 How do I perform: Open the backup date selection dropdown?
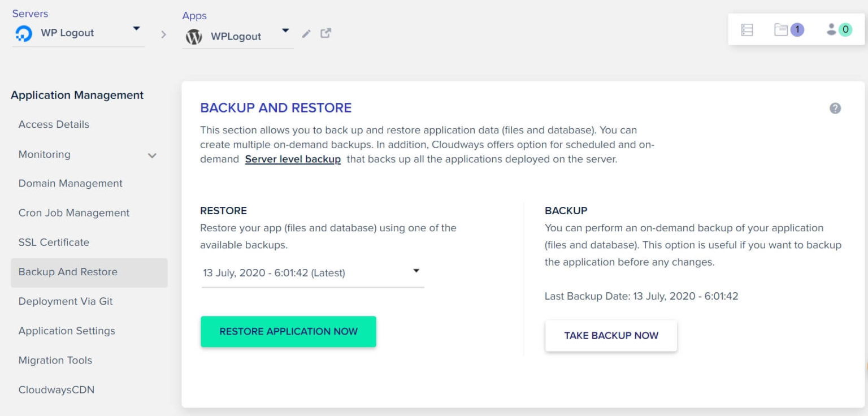(416, 271)
